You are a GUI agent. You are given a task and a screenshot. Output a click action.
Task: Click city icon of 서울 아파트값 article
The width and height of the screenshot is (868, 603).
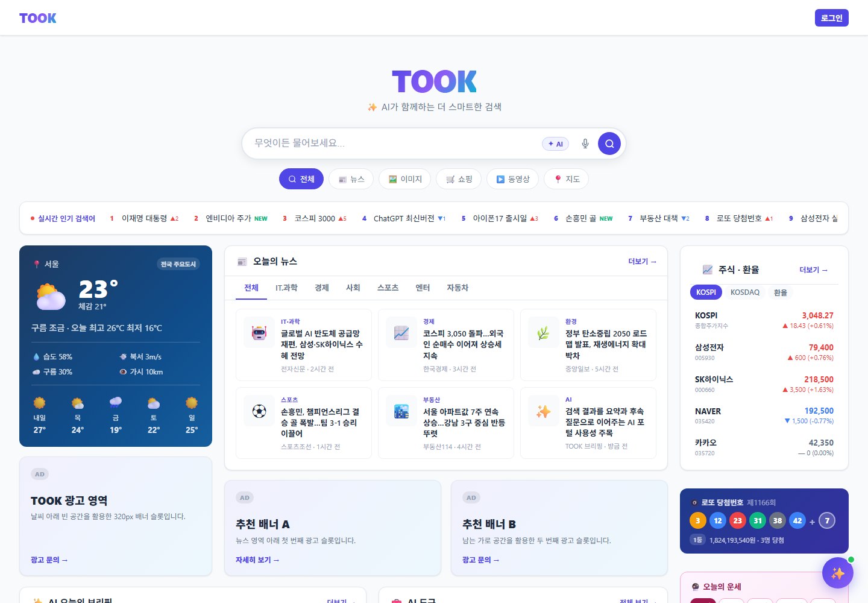coord(401,411)
